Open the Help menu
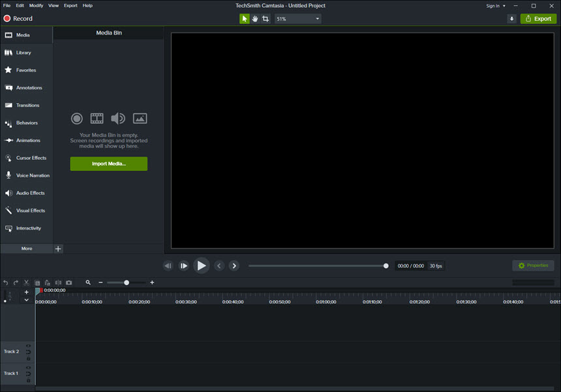The width and height of the screenshot is (561, 392). 87,5
